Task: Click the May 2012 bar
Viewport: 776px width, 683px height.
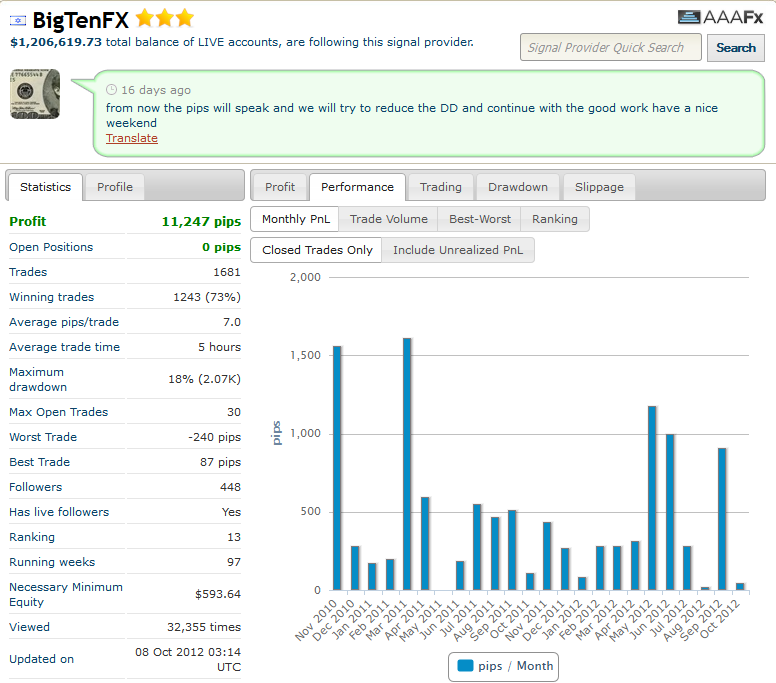Action: [652, 498]
